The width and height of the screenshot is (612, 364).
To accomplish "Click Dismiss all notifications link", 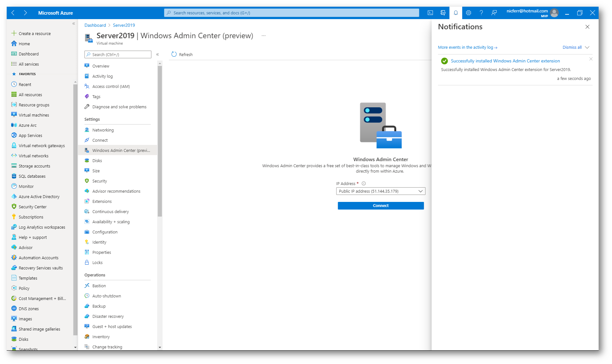I will 572,47.
